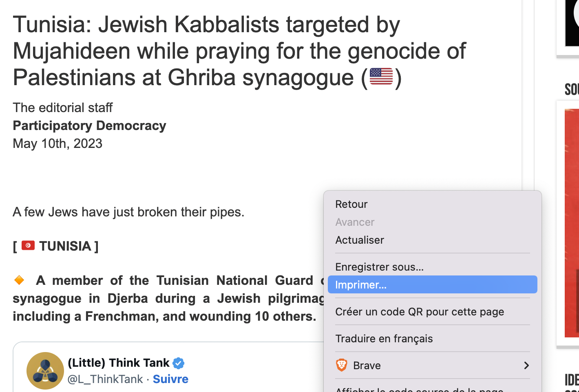Viewport: 579px width, 392px height.
Task: Click the Participatory Democracy byline
Action: pyautogui.click(x=89, y=126)
